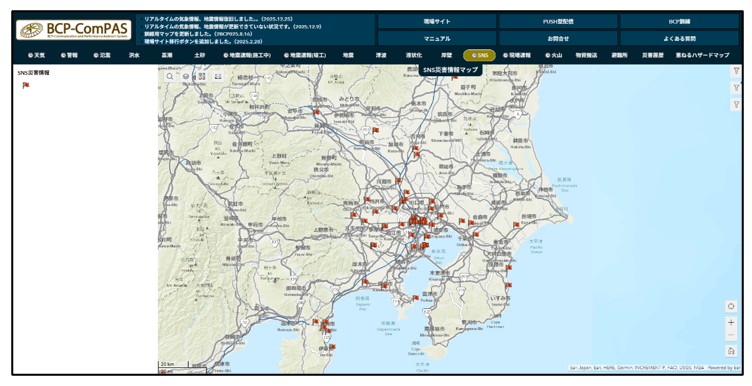752x386 pixels.
Task: Open the basemap layers icon
Action: [186, 76]
